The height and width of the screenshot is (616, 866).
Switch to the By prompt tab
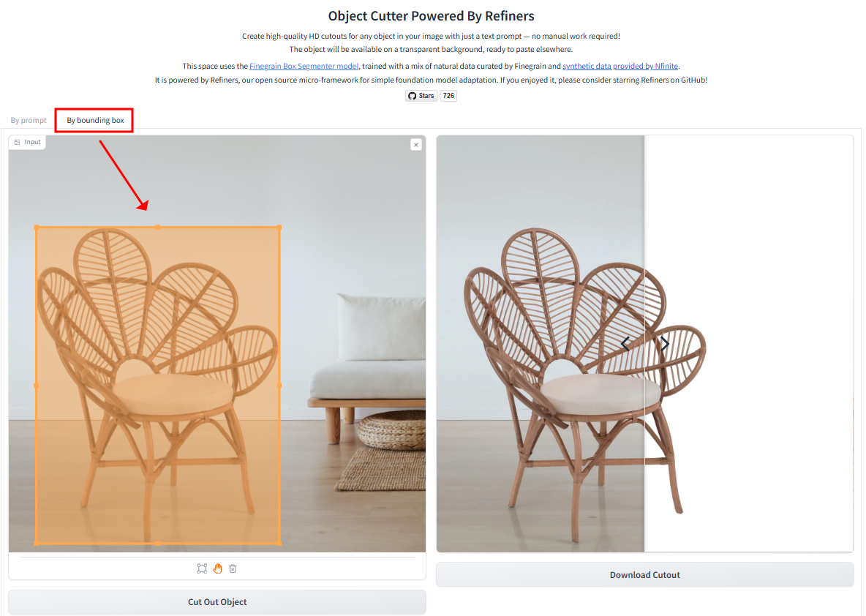click(x=29, y=120)
